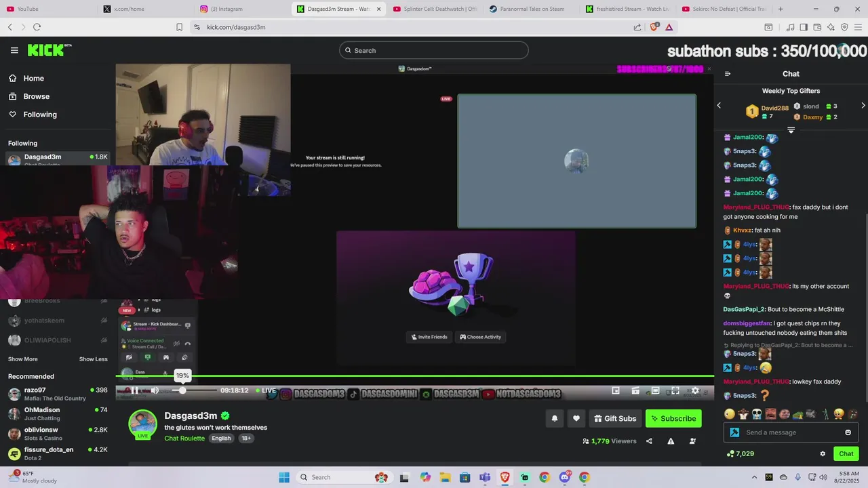Open Brave Rewards triangle icon
The image size is (868, 488).
(669, 27)
